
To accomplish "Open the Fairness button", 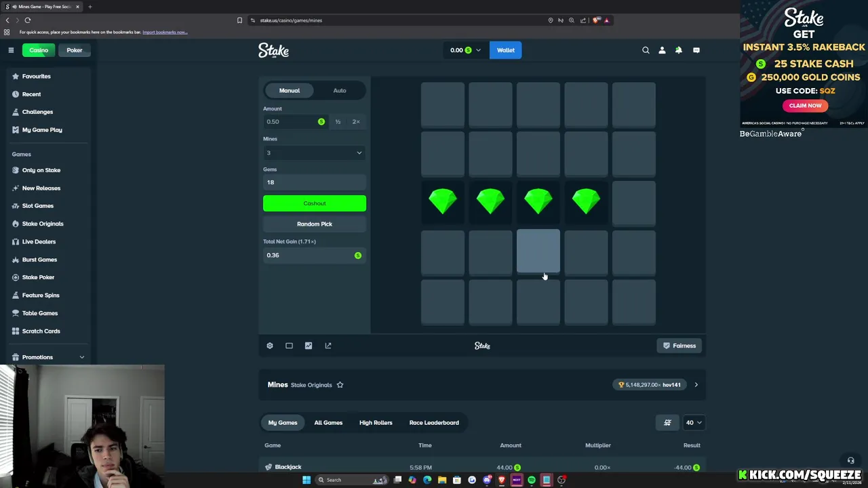I will pyautogui.click(x=679, y=346).
